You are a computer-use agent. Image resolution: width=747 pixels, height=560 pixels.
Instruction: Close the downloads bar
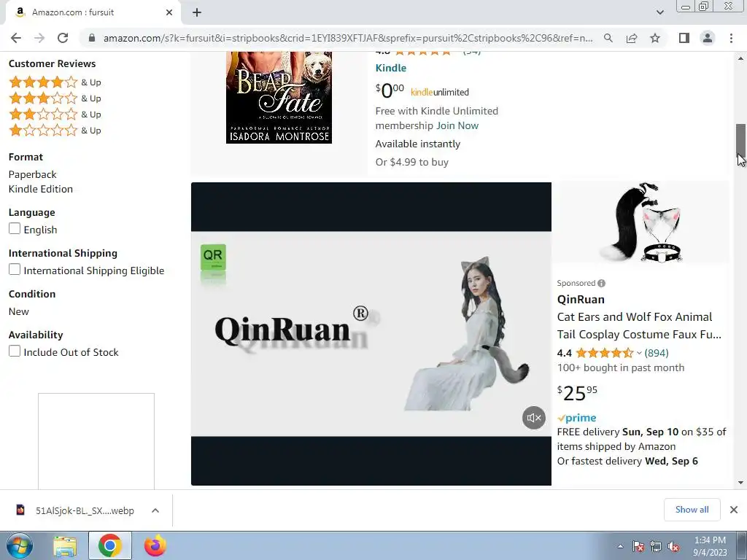734,510
